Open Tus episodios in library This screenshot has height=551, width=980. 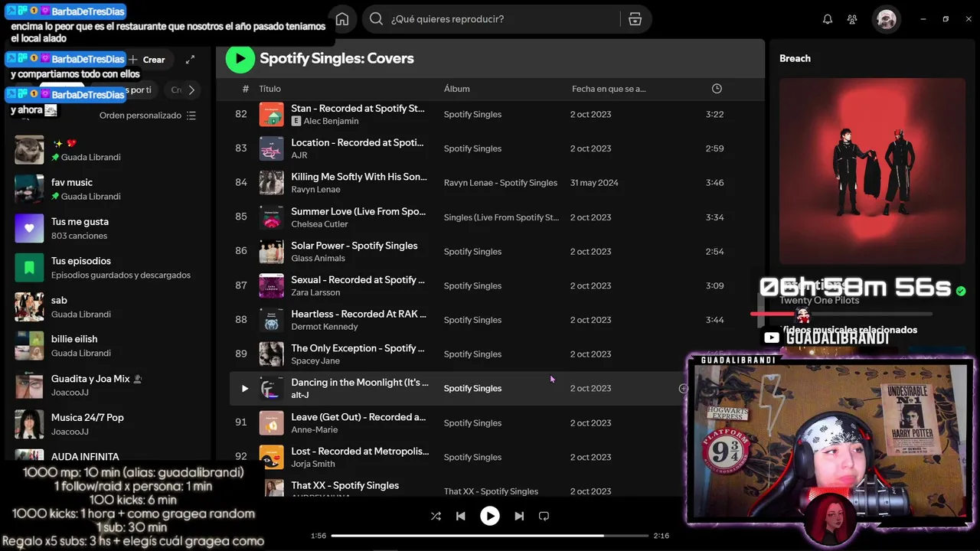(x=107, y=267)
